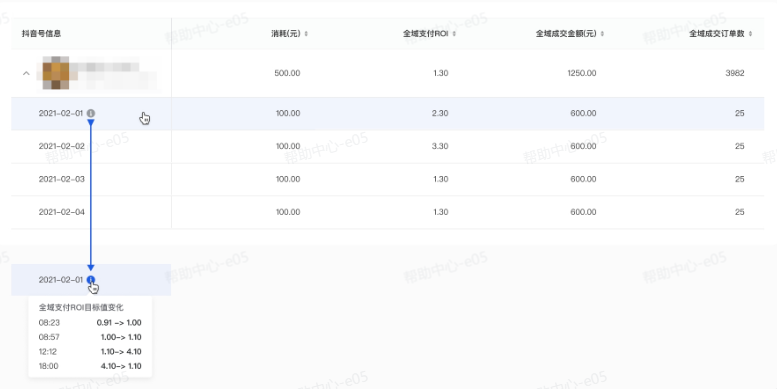Click the 500.00 total spend value
Viewport: 777px width, 389px height.
[287, 73]
